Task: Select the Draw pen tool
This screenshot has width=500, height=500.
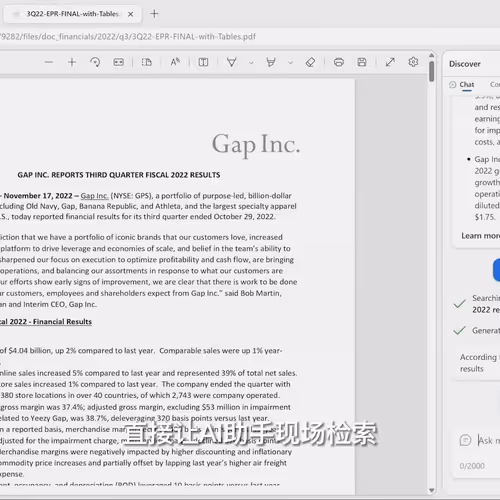Action: coord(232,62)
